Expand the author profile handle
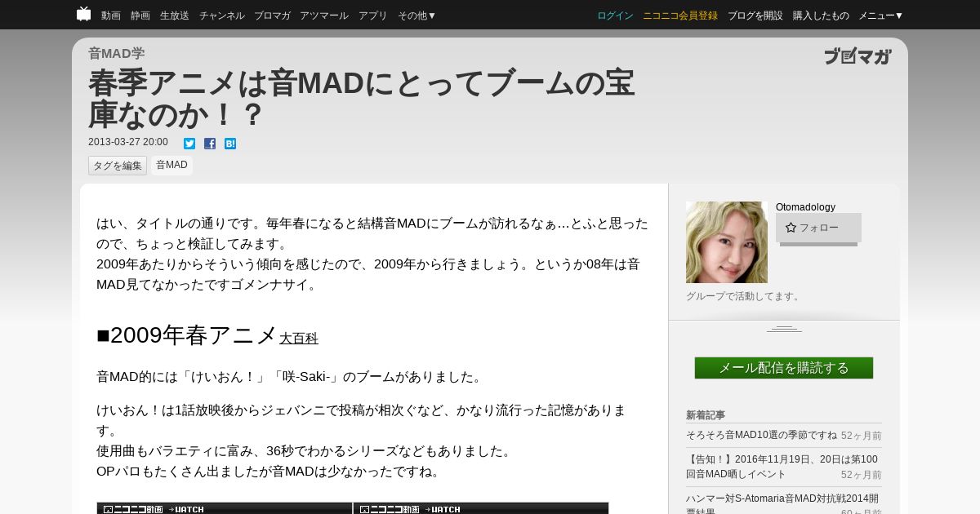 [784, 329]
